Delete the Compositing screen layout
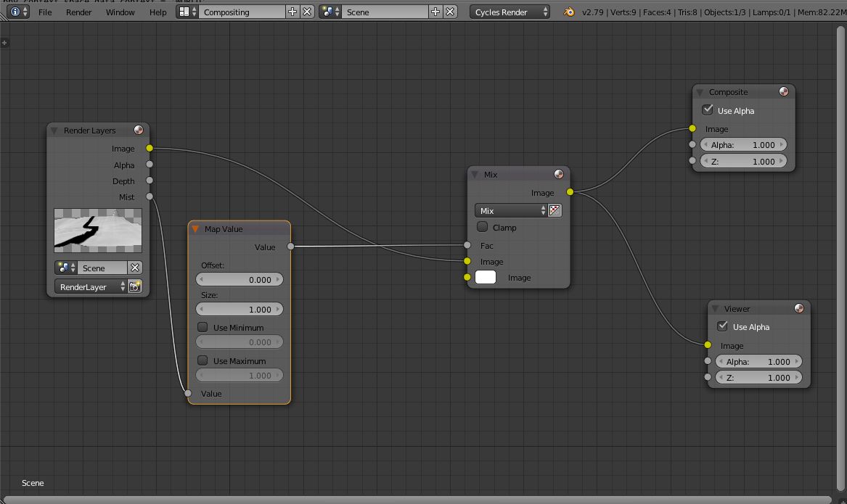The height and width of the screenshot is (504, 847). pos(307,12)
